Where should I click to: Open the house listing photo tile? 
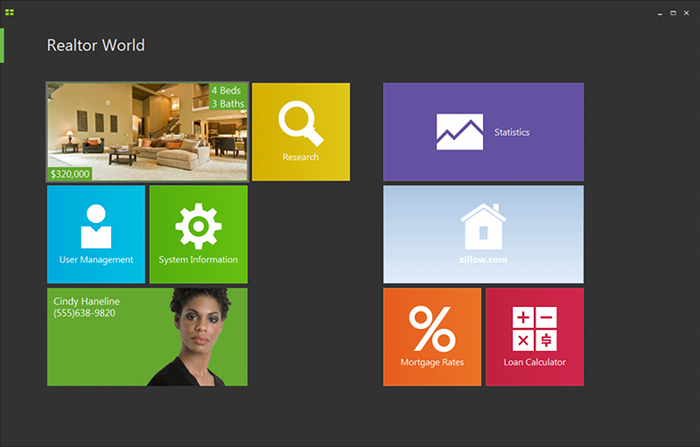pos(147,132)
